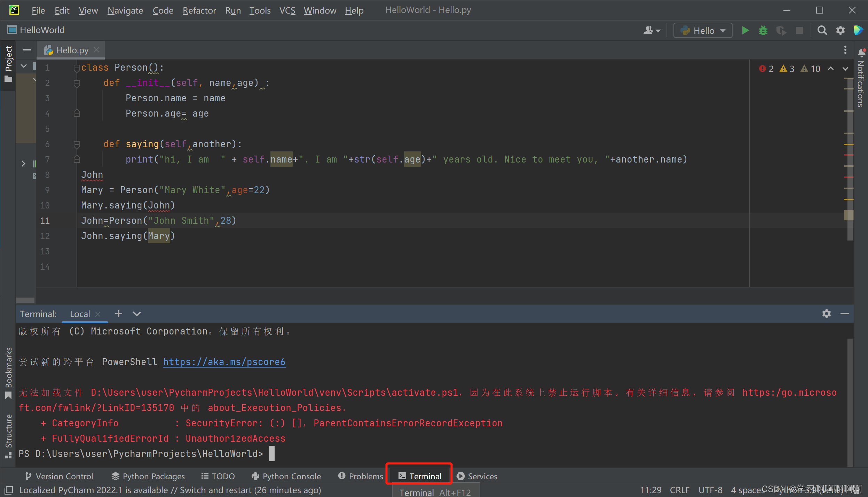Open the File menu

pos(38,10)
